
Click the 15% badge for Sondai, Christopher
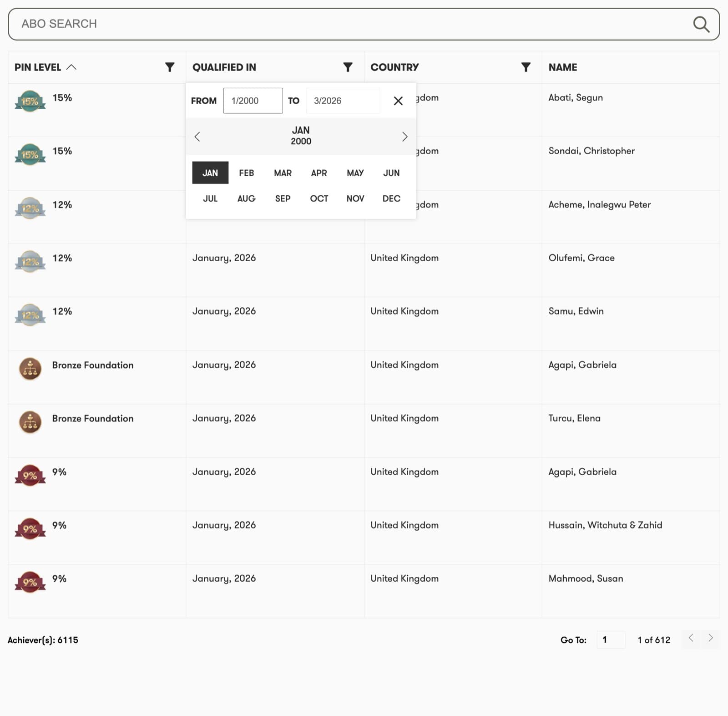(30, 154)
